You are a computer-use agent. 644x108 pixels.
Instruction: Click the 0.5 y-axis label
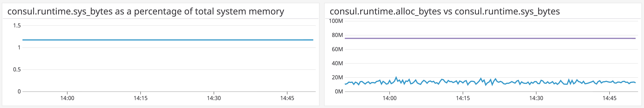17,70
